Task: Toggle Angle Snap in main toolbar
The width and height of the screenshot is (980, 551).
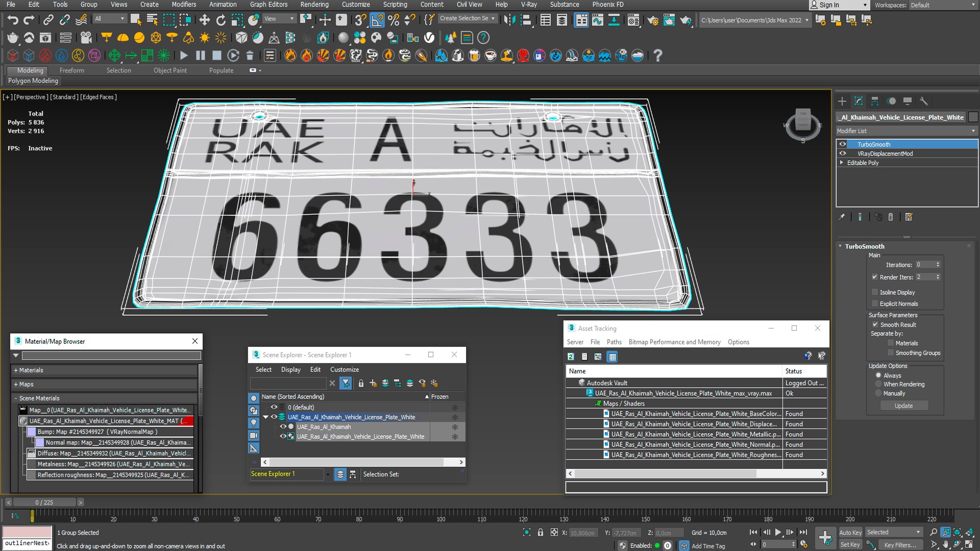Action: [x=377, y=20]
